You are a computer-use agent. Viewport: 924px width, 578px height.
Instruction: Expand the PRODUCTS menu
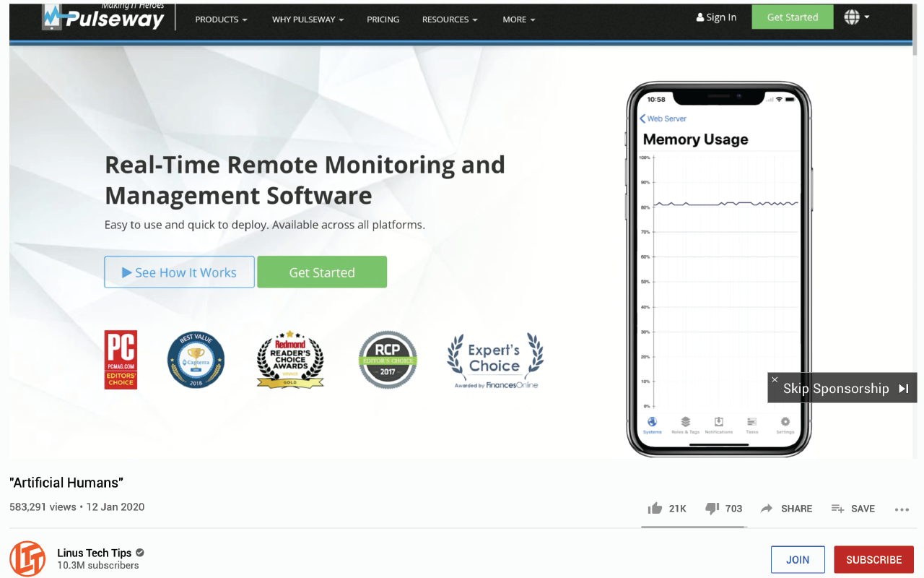coord(221,20)
